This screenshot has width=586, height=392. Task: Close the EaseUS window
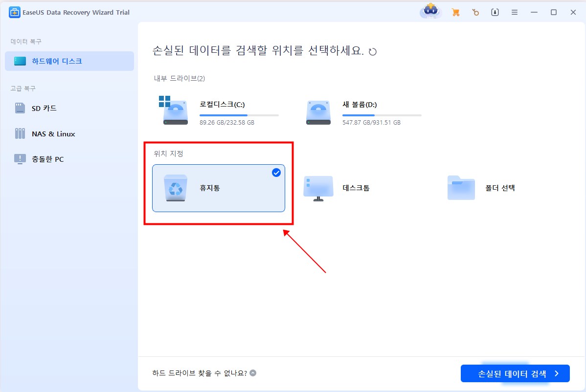573,12
